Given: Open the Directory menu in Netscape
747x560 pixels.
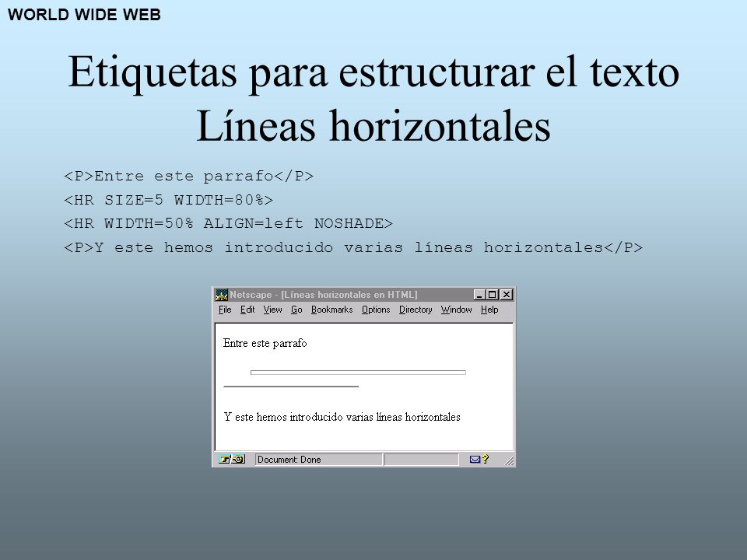Looking at the screenshot, I should (416, 310).
